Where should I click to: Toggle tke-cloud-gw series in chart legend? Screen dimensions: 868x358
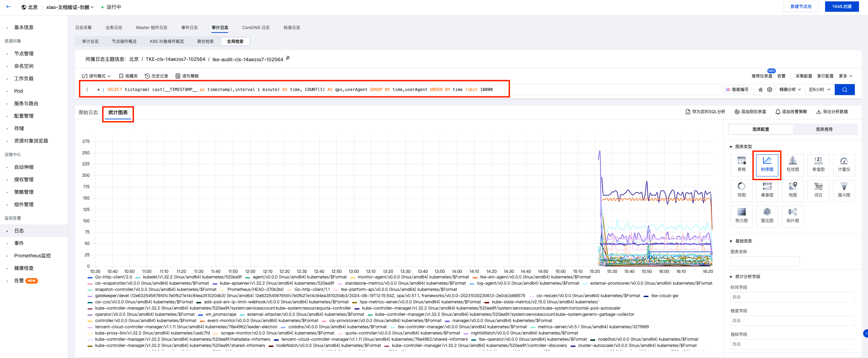(x=664, y=296)
